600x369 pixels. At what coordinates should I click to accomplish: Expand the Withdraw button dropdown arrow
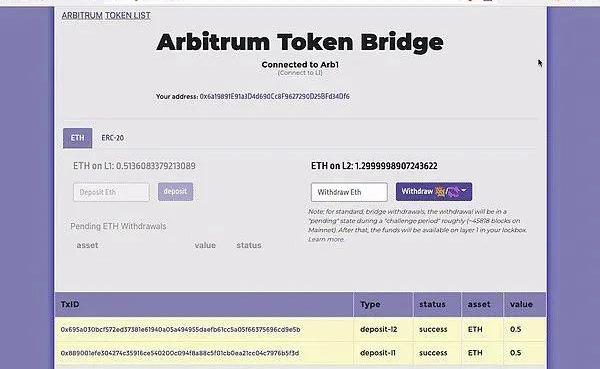pyautogui.click(x=464, y=190)
